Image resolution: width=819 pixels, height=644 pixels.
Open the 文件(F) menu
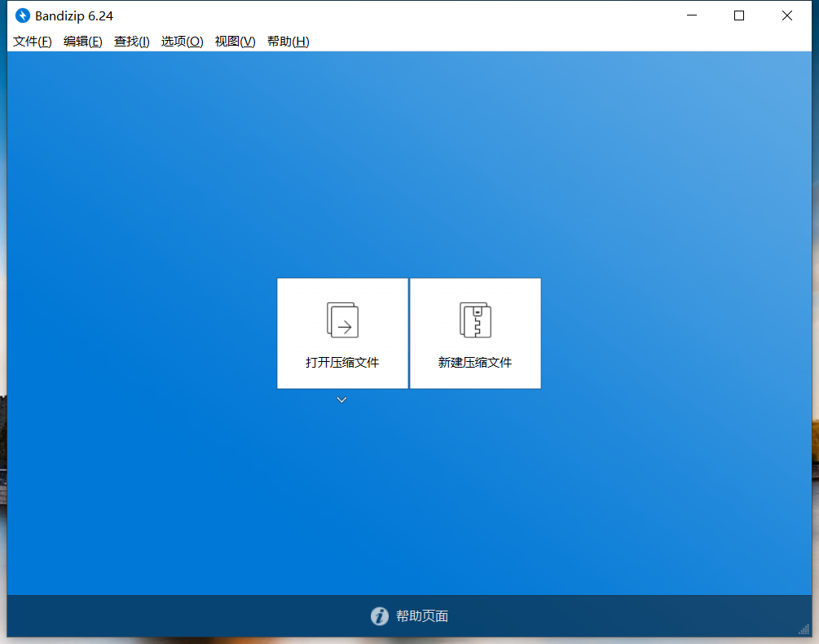(33, 42)
